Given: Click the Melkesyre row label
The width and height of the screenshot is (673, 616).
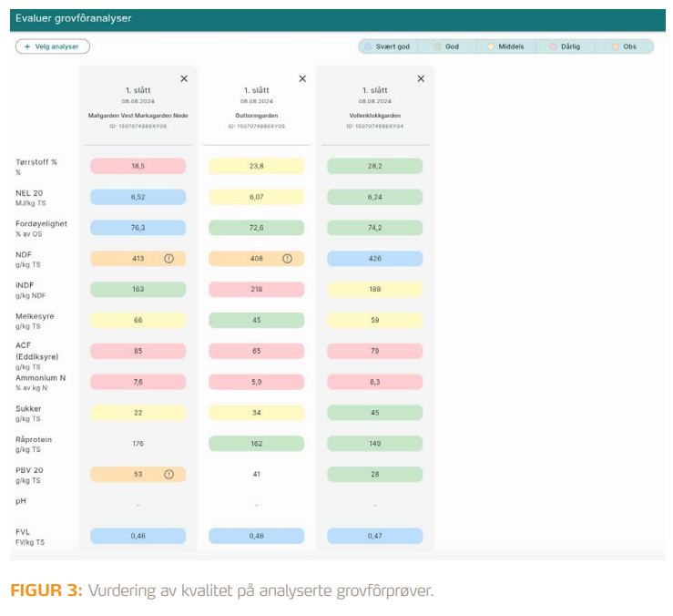Looking at the screenshot, I should pos(35,316).
